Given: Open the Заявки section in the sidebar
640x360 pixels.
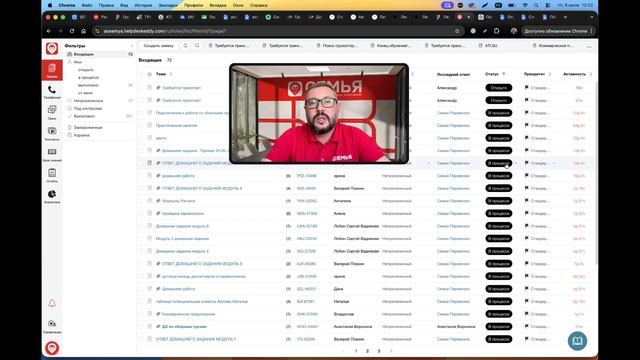Looking at the screenshot, I should (x=52, y=70).
